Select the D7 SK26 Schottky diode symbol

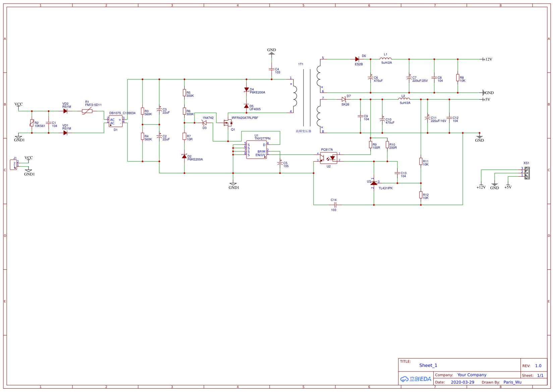344,99
